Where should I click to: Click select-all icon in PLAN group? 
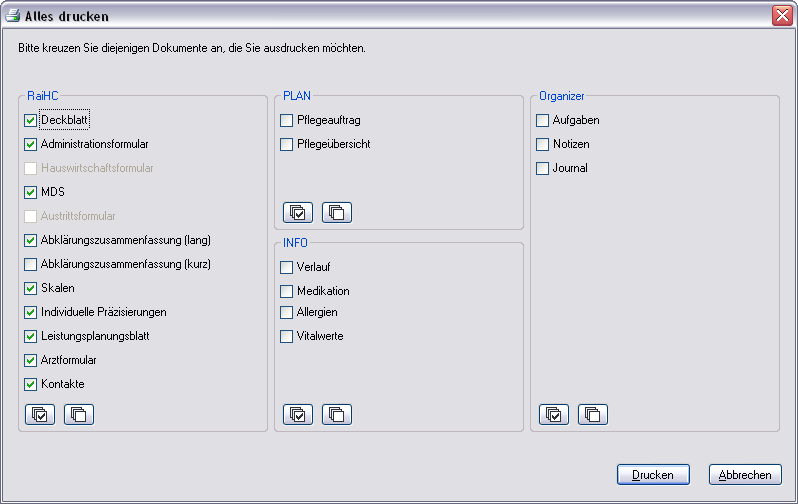pos(298,212)
